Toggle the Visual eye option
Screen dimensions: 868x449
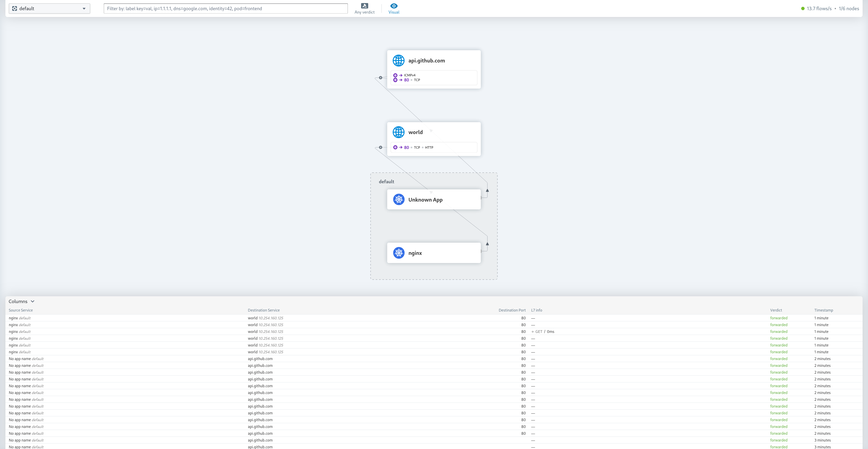394,8
